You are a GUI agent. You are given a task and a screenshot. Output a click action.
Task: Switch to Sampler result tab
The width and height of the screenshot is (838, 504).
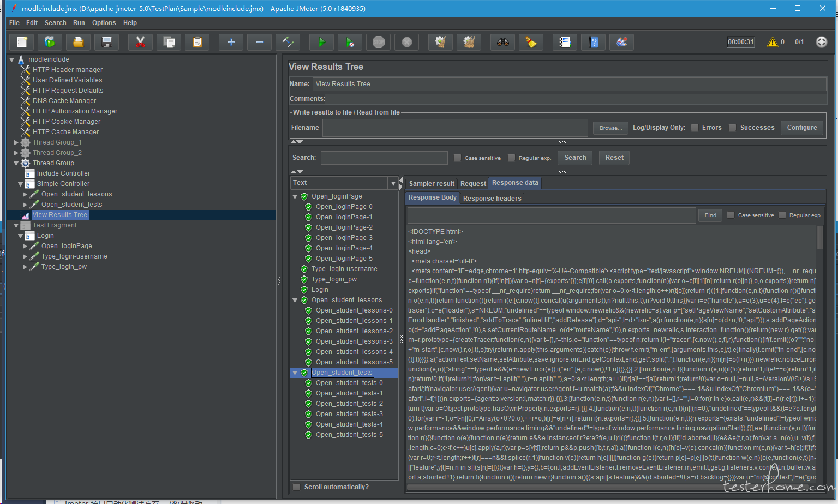tap(432, 184)
